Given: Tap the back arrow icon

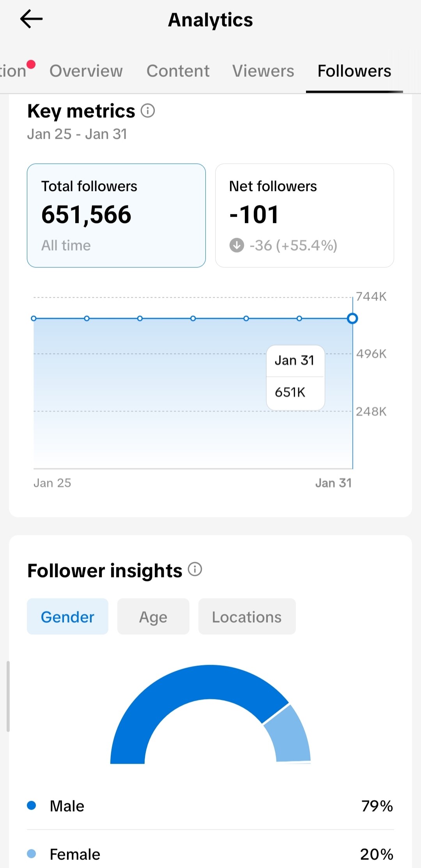Looking at the screenshot, I should [31, 19].
